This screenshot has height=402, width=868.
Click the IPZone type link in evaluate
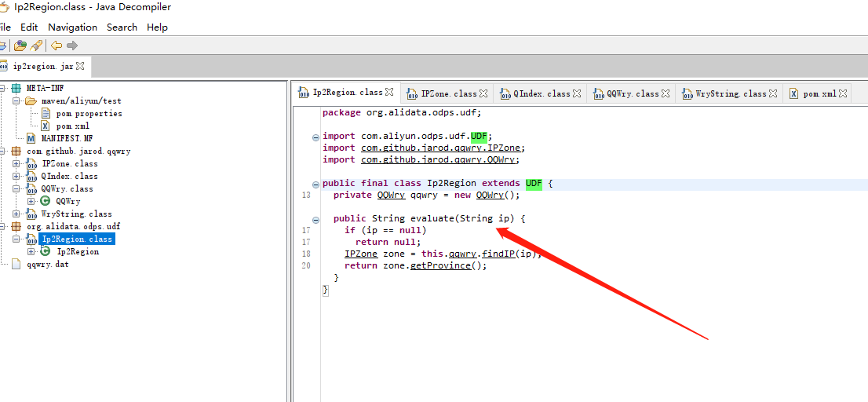coord(361,254)
